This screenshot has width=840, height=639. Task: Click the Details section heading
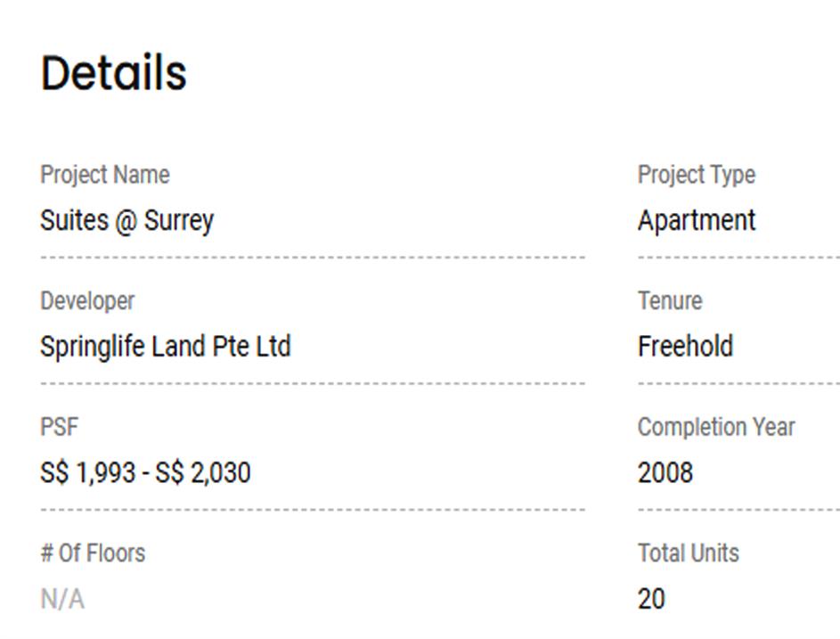tap(113, 73)
